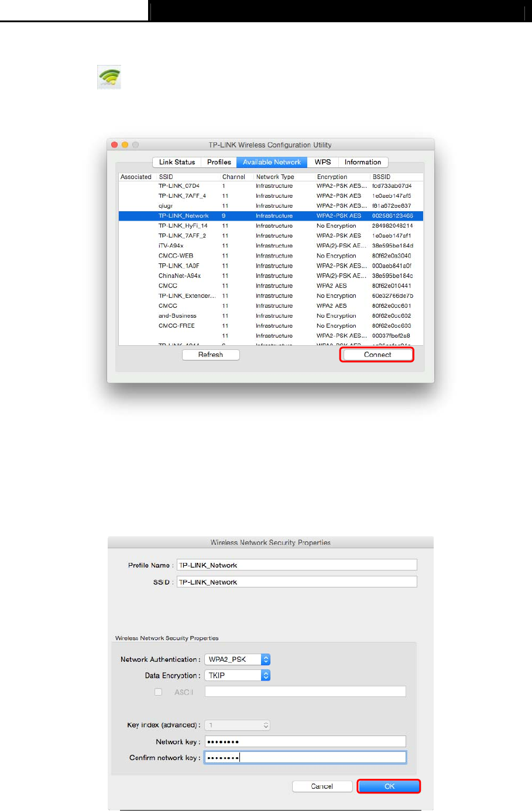Click the Profile Name input field
Viewport: 532px width, 811px height.
[x=297, y=565]
